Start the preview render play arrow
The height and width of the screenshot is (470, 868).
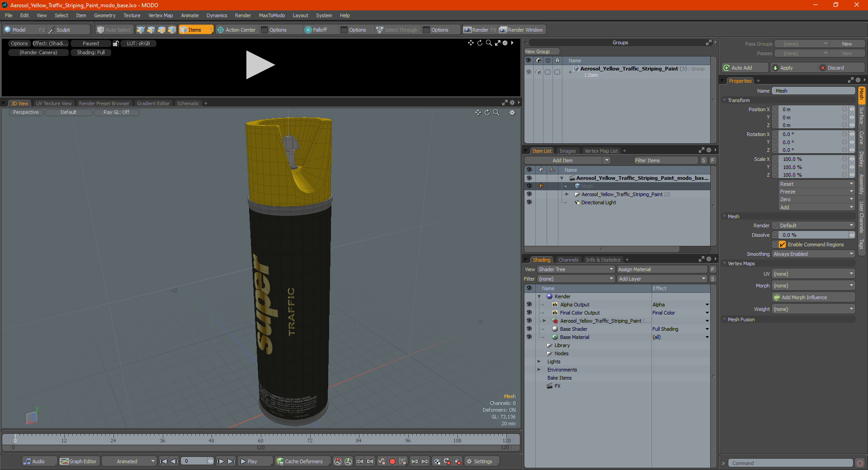(260, 65)
